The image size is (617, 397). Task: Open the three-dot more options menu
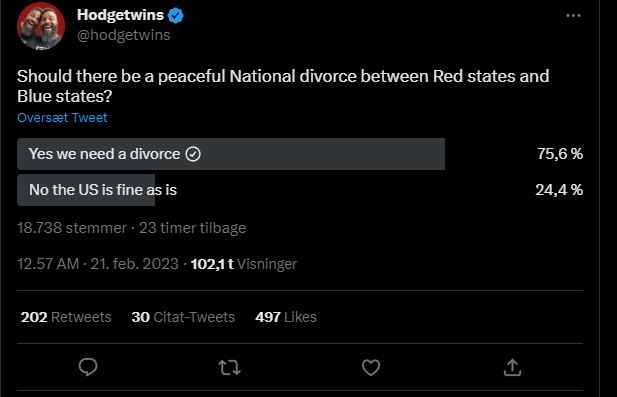[x=573, y=16]
